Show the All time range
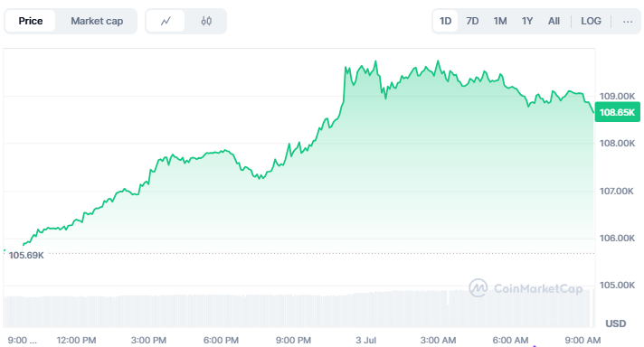The height and width of the screenshot is (347, 644). pos(554,21)
